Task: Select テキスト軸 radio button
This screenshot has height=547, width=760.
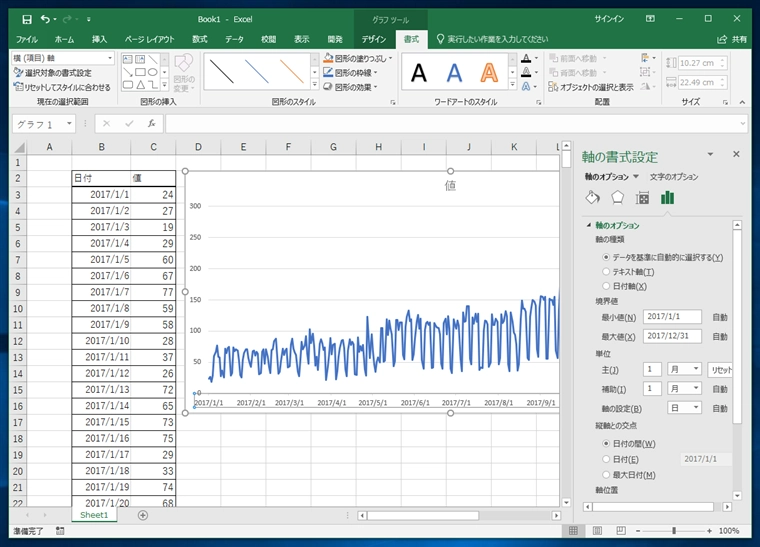Action: point(606,272)
